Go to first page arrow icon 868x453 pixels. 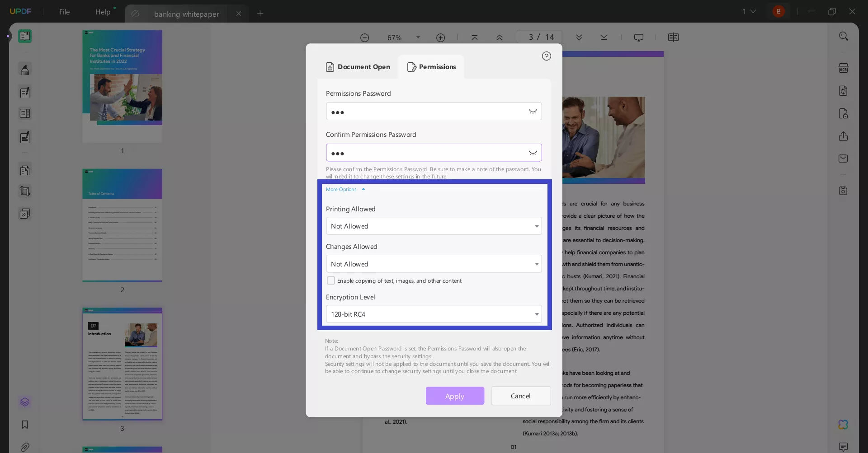click(474, 37)
